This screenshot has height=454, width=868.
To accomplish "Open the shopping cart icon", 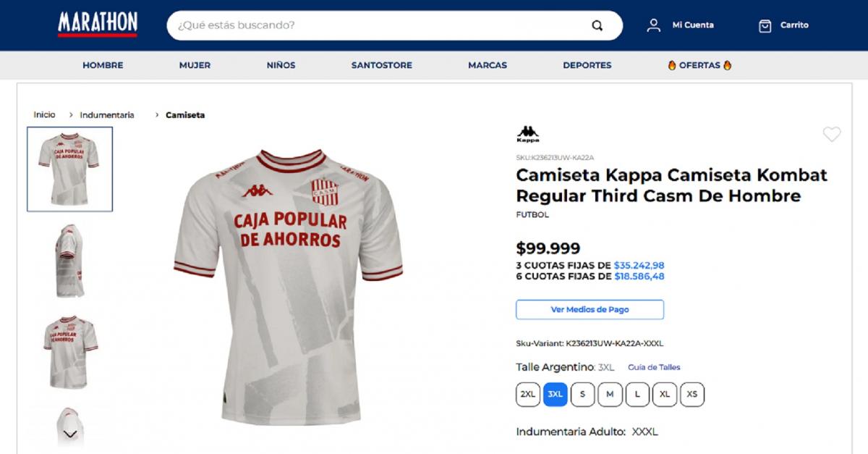I will 766,25.
